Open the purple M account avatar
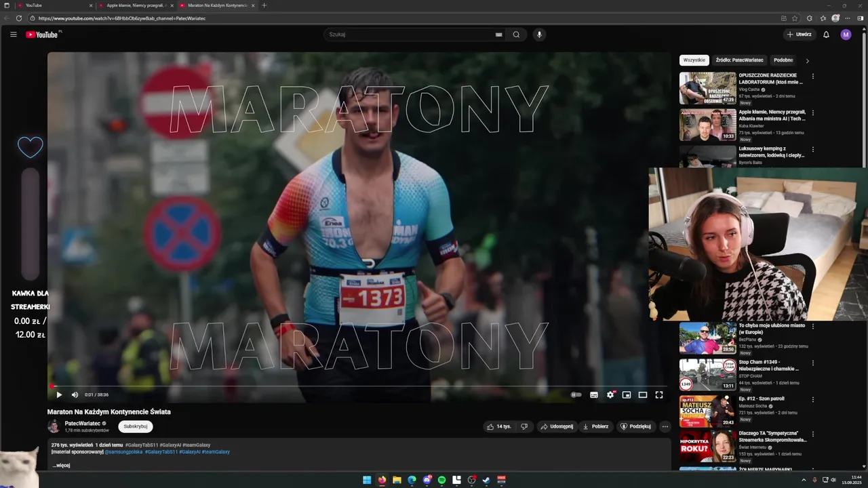Screen dimensions: 868x488 tap(846, 35)
